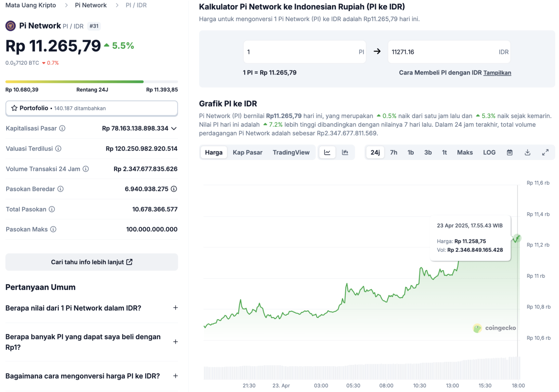Select the line chart icon
559x392 pixels.
point(327,152)
